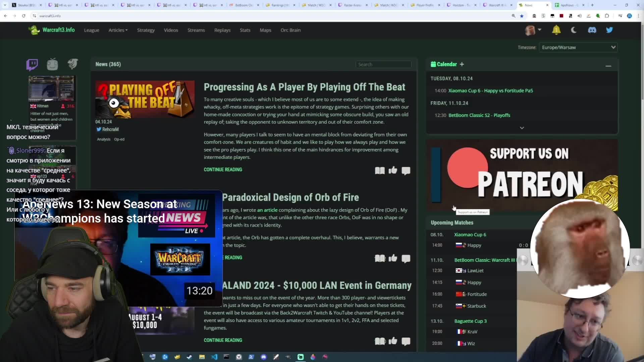This screenshot has height=362, width=644.
Task: Open the Xiaomao Cup 6 Happy vs Fortitude event
Action: tap(490, 90)
